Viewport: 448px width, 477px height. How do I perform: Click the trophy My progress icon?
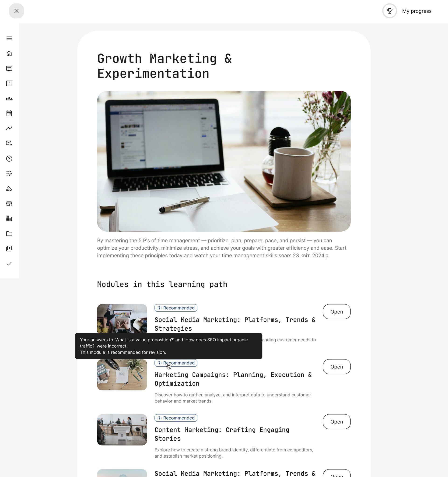click(x=389, y=11)
